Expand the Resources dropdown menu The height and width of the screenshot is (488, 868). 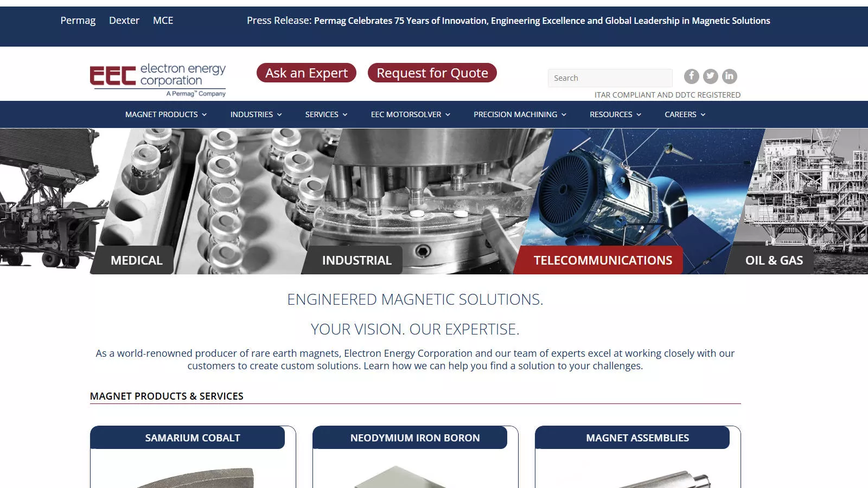(x=616, y=114)
